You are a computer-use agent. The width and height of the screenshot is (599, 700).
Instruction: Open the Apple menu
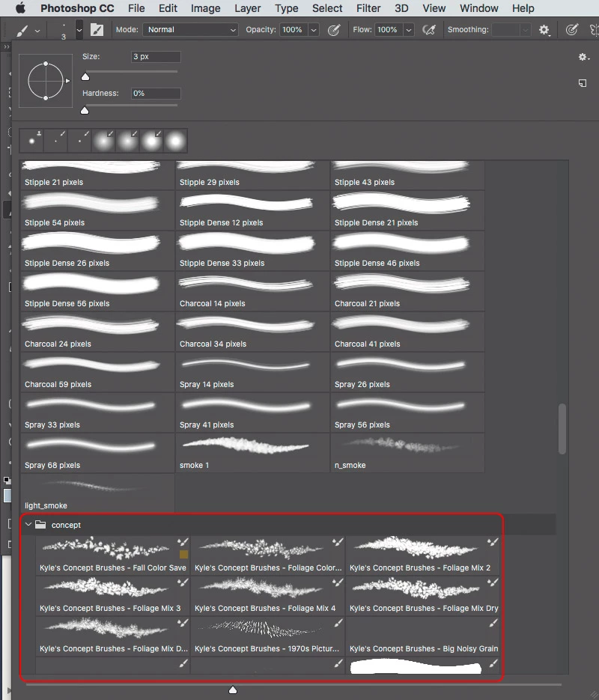pyautogui.click(x=20, y=8)
